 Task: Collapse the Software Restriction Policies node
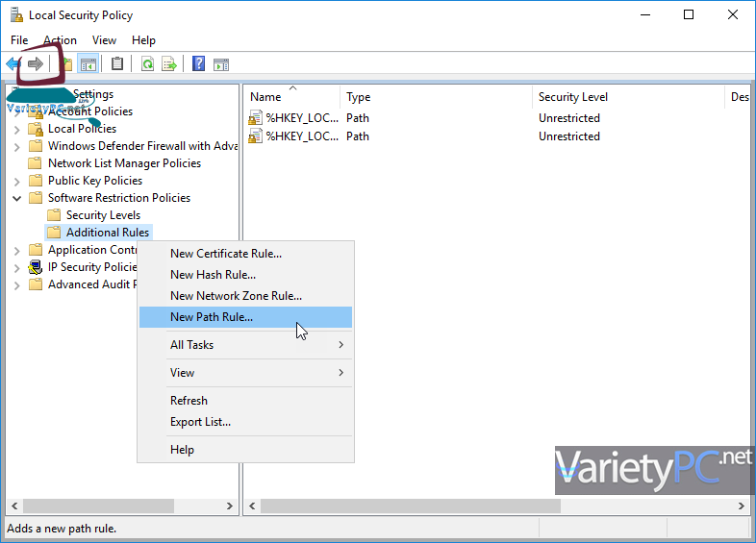coord(17,199)
